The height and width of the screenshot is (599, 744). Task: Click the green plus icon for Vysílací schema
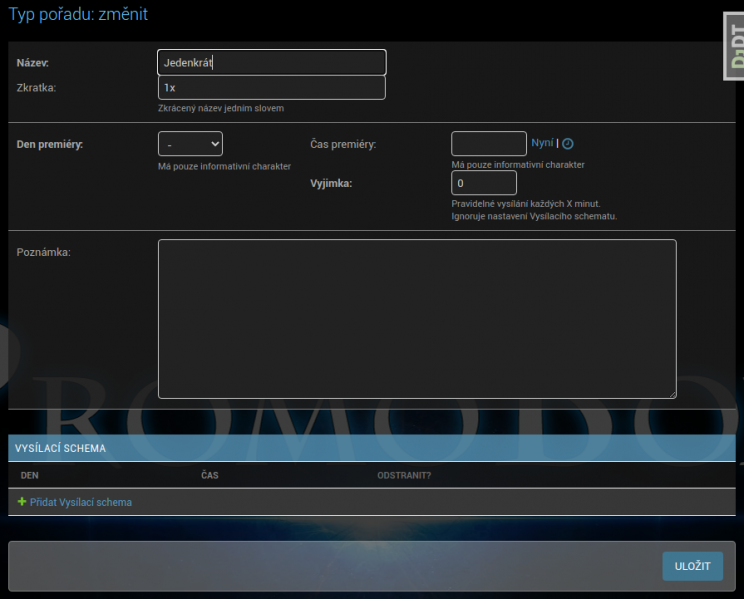(x=22, y=502)
